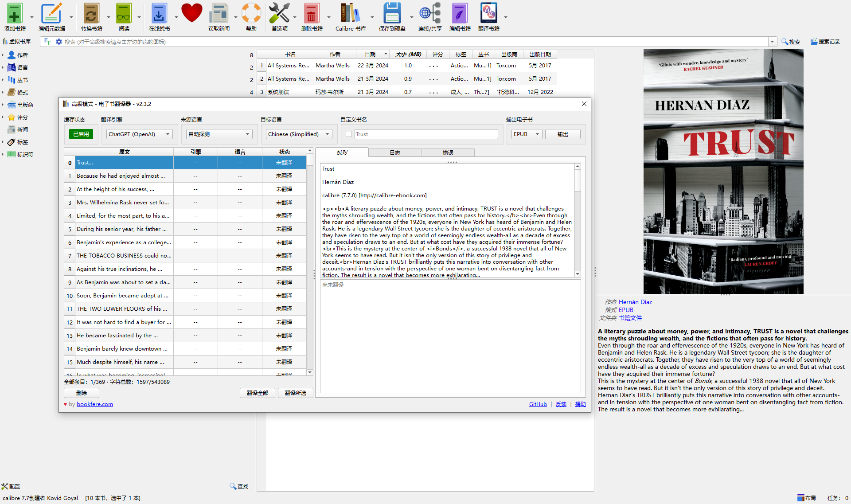The width and height of the screenshot is (851, 504).
Task: Click the Translate All button
Action: pyautogui.click(x=258, y=393)
